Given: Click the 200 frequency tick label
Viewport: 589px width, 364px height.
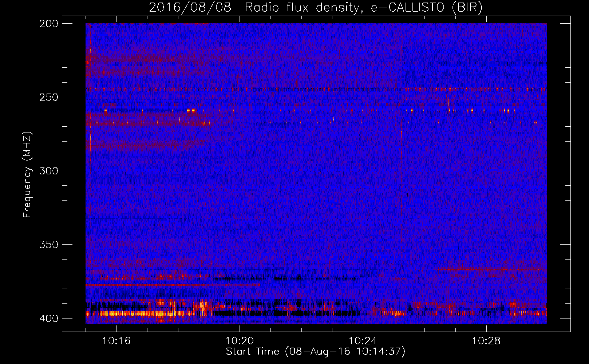Looking at the screenshot, I should click(48, 24).
